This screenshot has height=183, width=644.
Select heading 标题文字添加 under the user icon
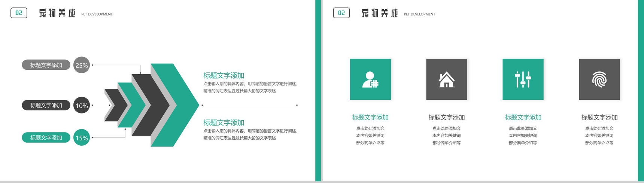click(370, 117)
